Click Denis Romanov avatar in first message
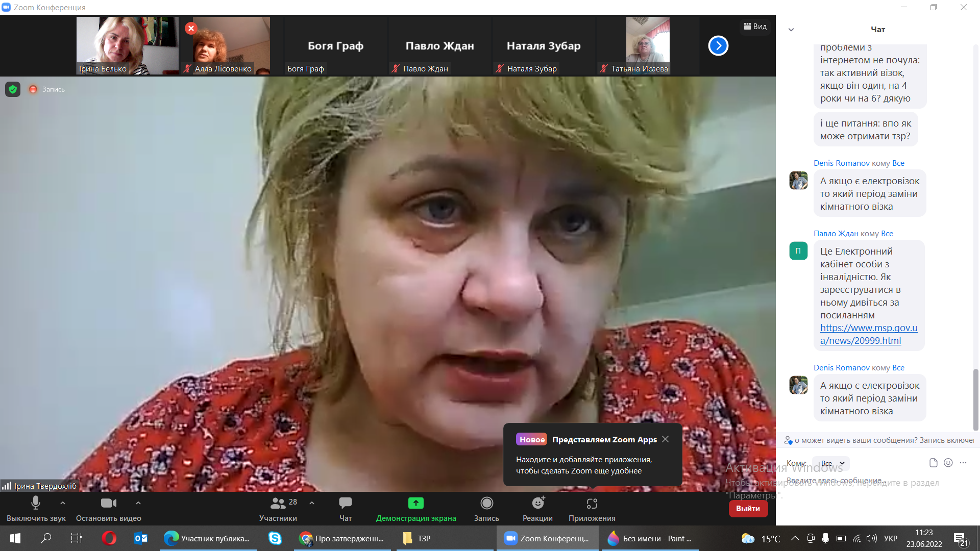The width and height of the screenshot is (980, 551). [x=798, y=180]
